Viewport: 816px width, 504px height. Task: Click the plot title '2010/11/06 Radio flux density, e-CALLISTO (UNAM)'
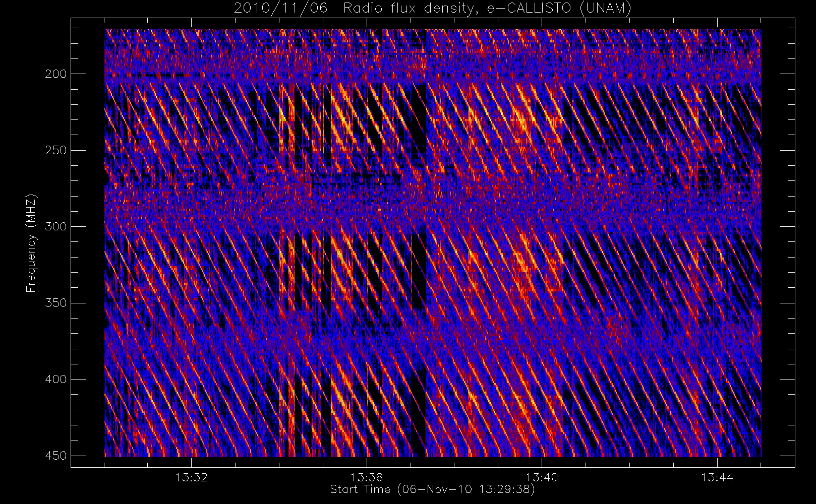click(x=433, y=9)
